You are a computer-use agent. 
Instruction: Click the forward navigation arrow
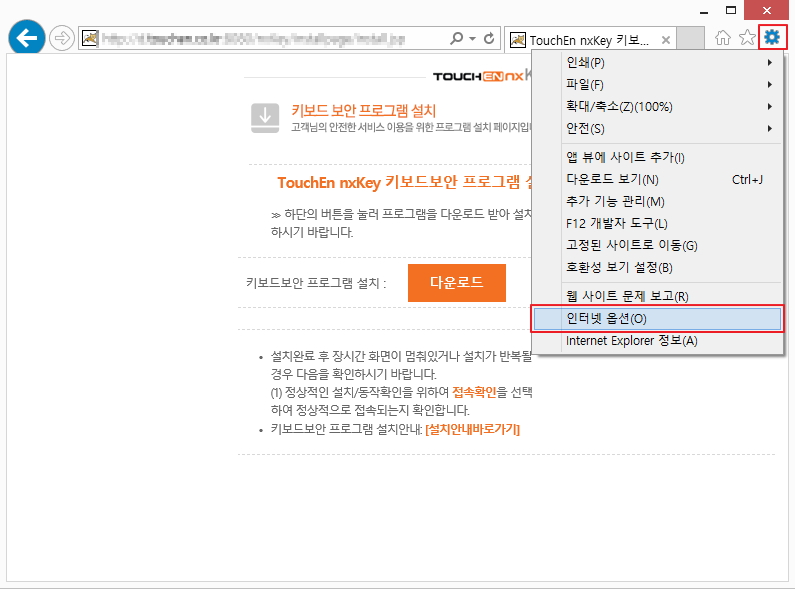pyautogui.click(x=62, y=38)
